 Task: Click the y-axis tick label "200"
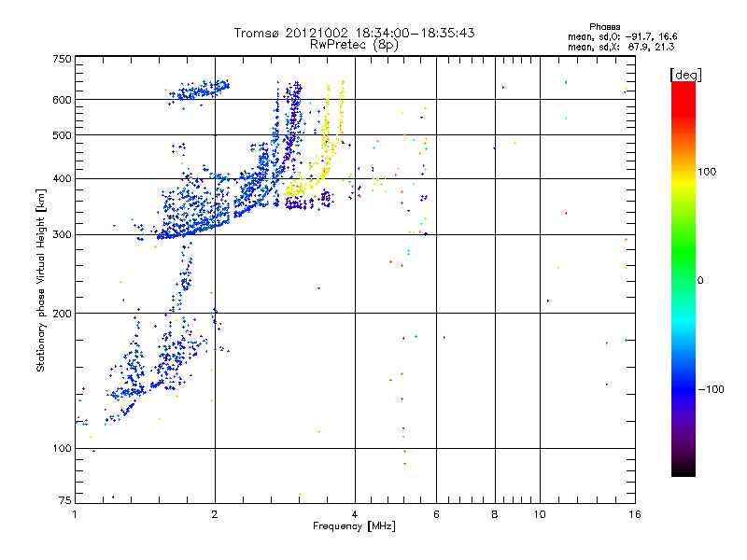pos(62,314)
